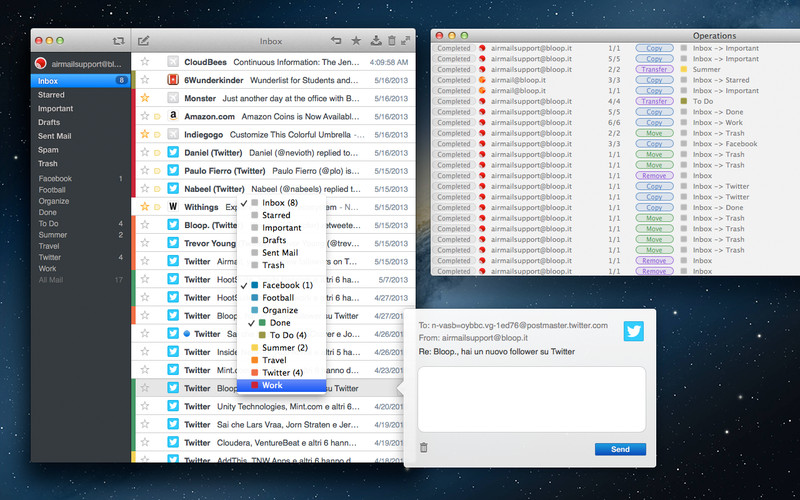Choose Summer (2) in label menu
Screen dimensions: 800x500
point(282,347)
